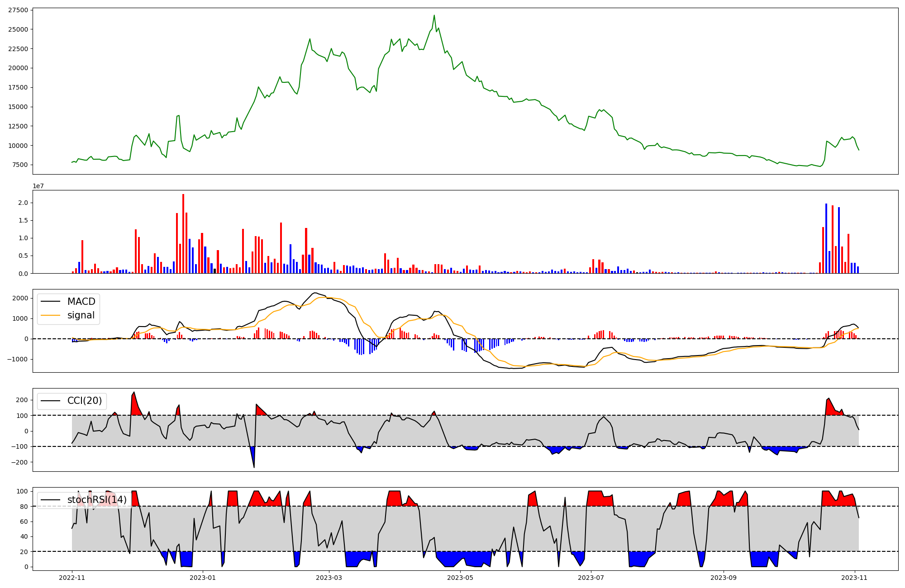This screenshot has width=905, height=588.
Task: Click the -200 tick on CCI axis
Action: click(19, 462)
